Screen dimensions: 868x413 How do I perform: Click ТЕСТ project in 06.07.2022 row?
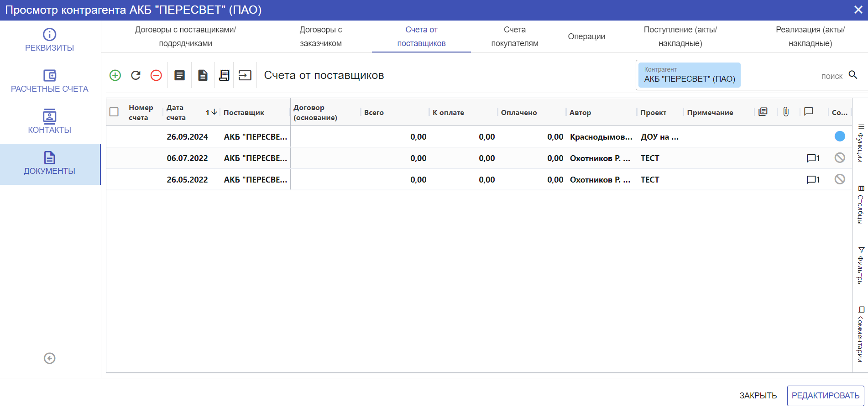(x=650, y=158)
